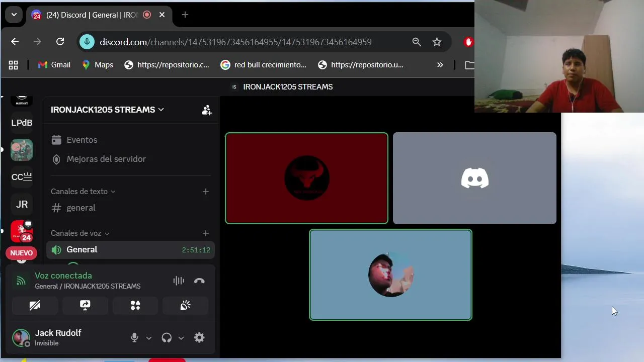Open the Maps bookmark
644x362 pixels.
pyautogui.click(x=98, y=65)
